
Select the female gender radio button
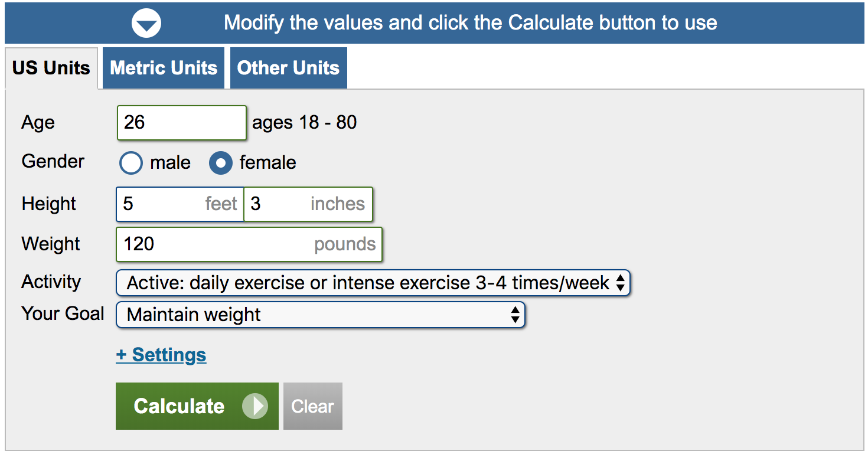221,163
